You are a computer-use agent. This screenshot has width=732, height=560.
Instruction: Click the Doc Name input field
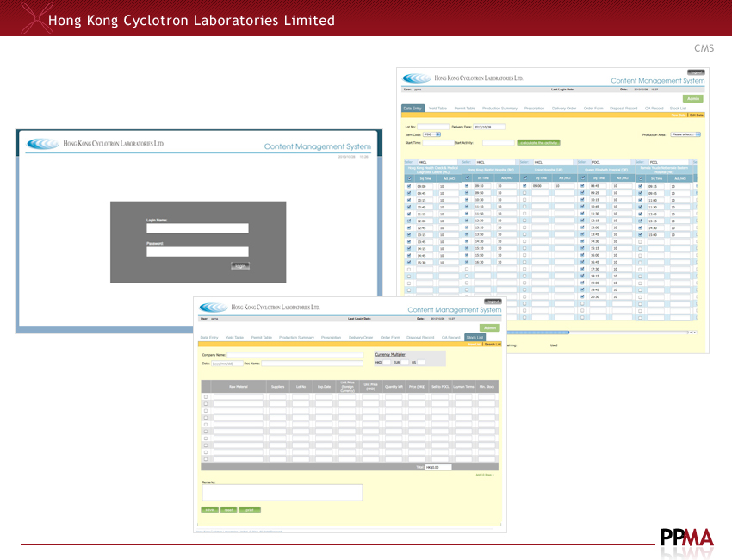point(313,364)
